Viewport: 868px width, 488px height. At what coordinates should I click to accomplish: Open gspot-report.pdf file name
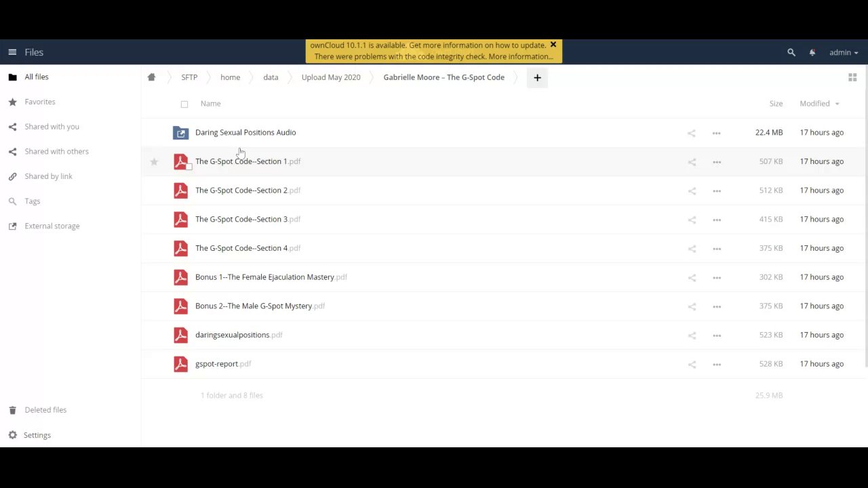click(x=223, y=364)
